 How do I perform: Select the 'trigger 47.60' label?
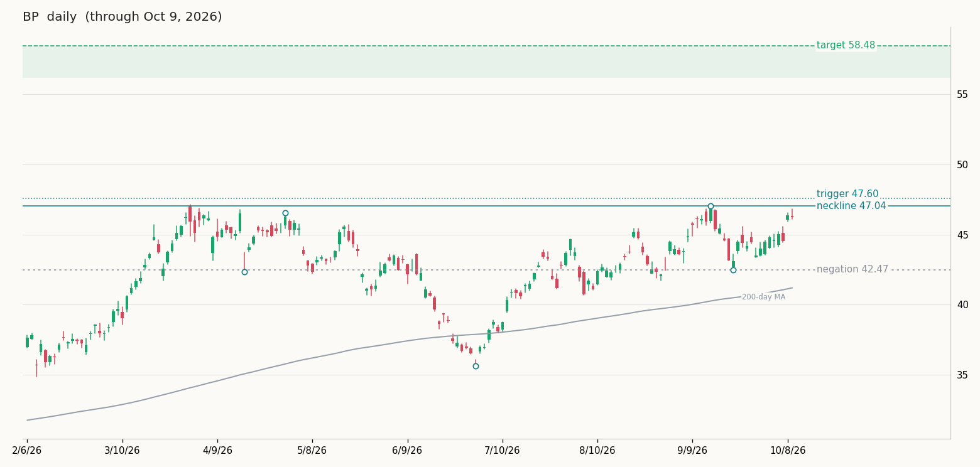pyautogui.click(x=847, y=195)
